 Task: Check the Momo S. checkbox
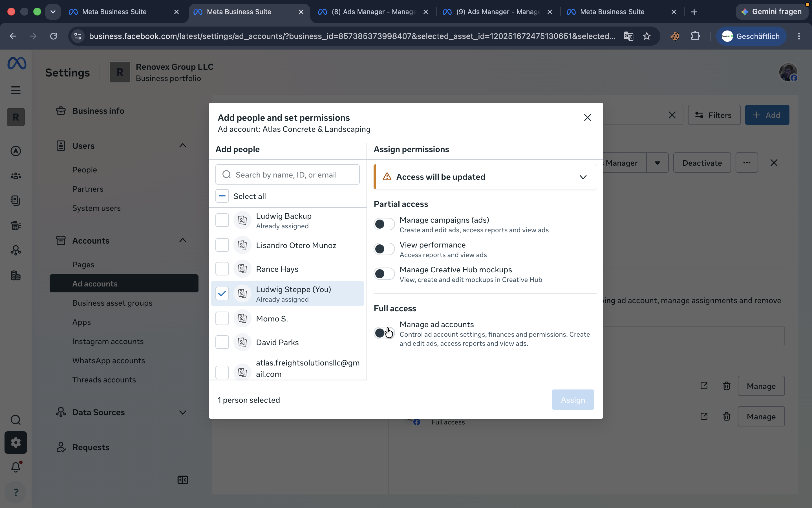[x=222, y=319]
